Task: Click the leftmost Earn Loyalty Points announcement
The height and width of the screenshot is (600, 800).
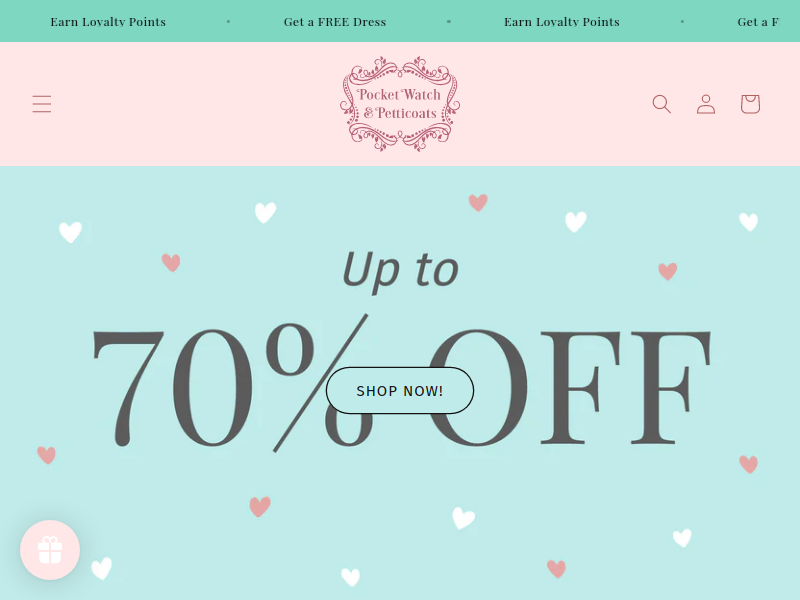Action: pyautogui.click(x=108, y=22)
